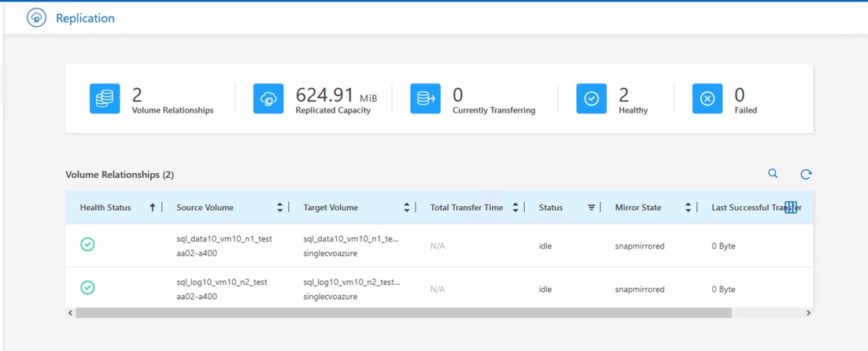Sort the Source Volume column

point(279,208)
